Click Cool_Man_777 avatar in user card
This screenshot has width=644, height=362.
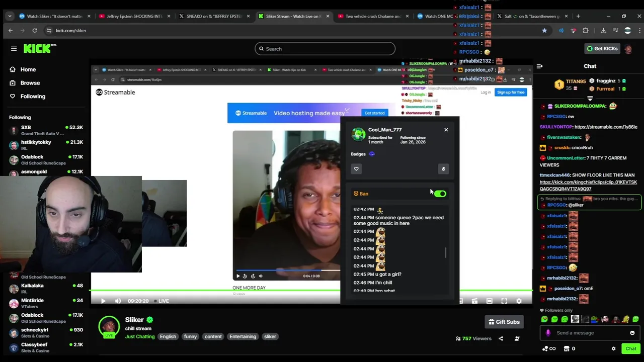click(359, 134)
